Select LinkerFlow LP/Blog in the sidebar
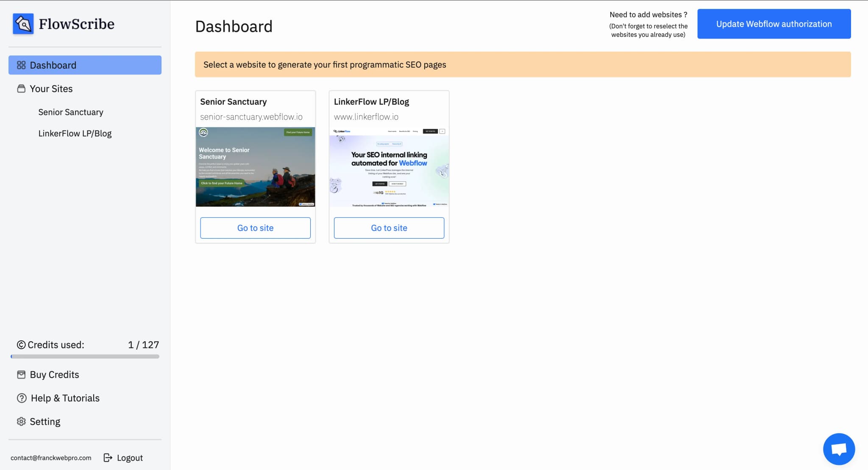Screen dimensions: 868x470 click(75, 133)
